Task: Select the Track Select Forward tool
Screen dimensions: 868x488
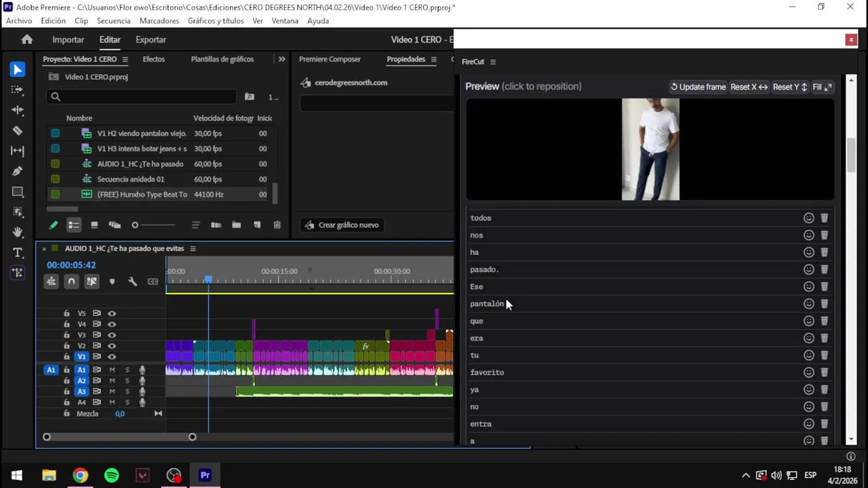Action: [18, 89]
